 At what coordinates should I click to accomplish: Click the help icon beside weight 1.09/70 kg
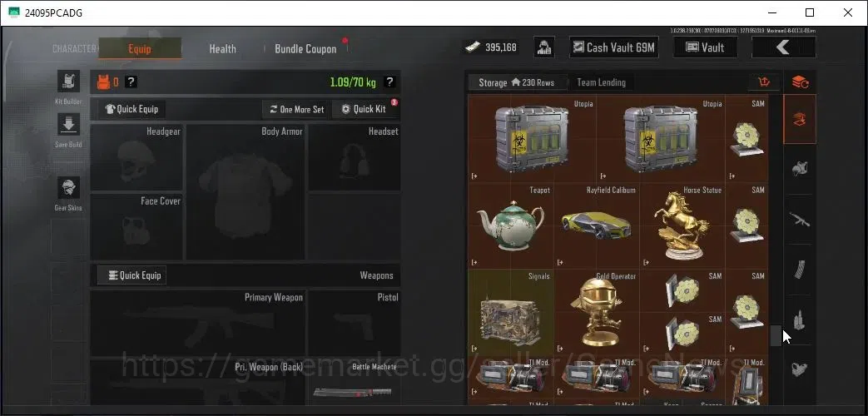coord(389,82)
